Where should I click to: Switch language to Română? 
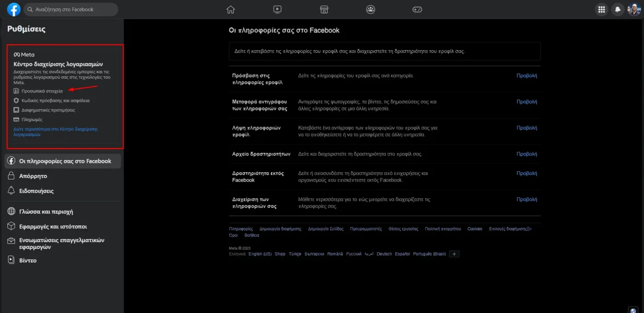click(x=335, y=254)
